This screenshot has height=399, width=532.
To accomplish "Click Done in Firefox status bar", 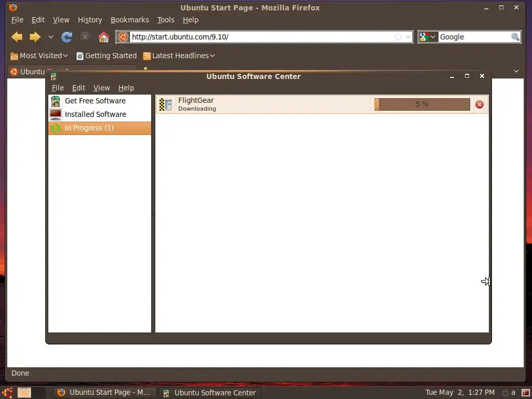I will pos(20,373).
